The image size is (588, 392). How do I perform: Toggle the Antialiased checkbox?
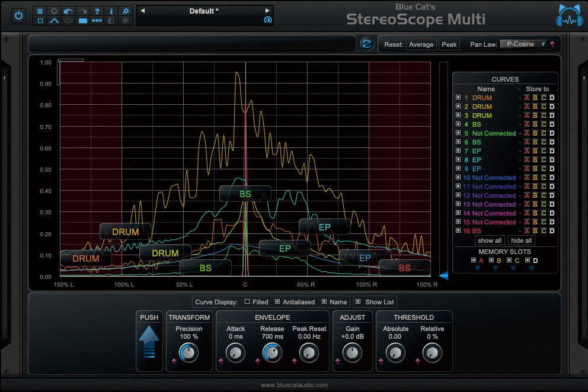[x=277, y=301]
